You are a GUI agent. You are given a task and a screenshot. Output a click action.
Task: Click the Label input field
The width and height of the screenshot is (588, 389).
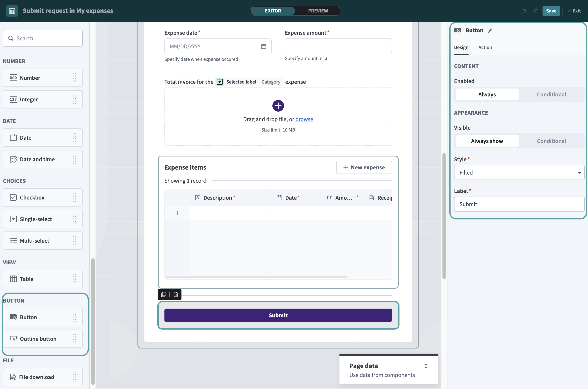click(x=519, y=204)
